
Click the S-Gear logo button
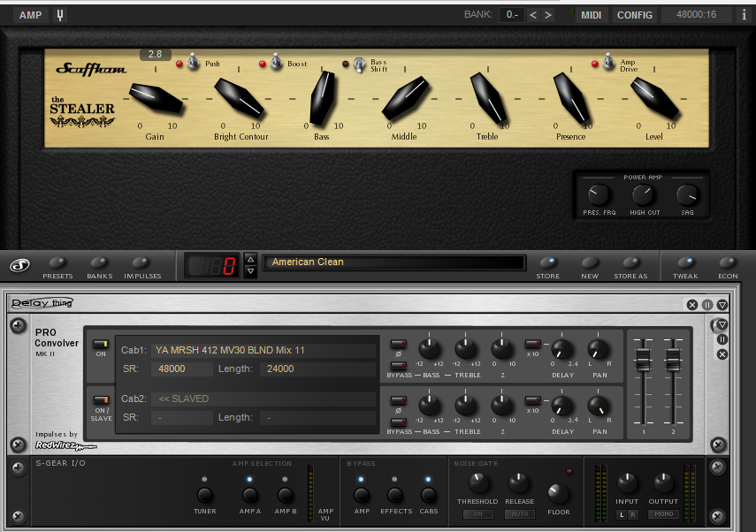pos(19,264)
